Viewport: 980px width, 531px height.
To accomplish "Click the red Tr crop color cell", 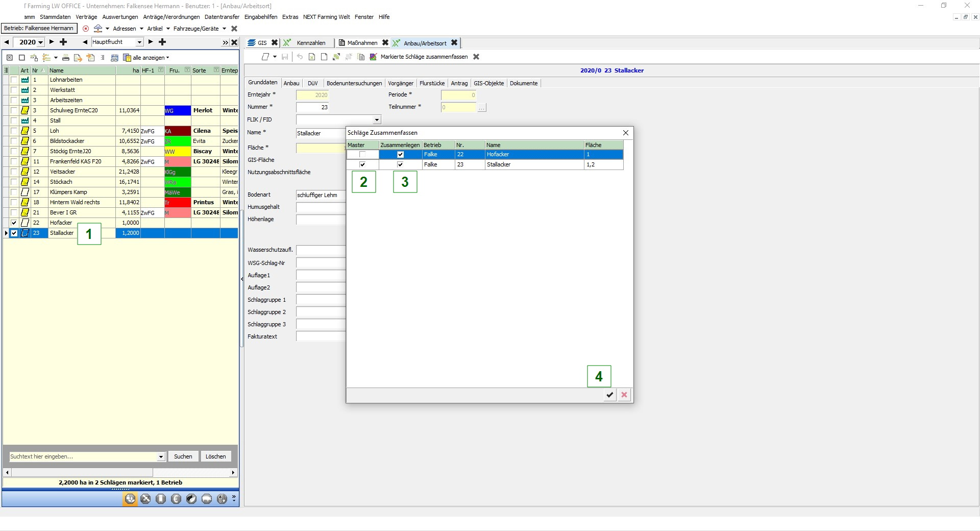I will click(177, 202).
